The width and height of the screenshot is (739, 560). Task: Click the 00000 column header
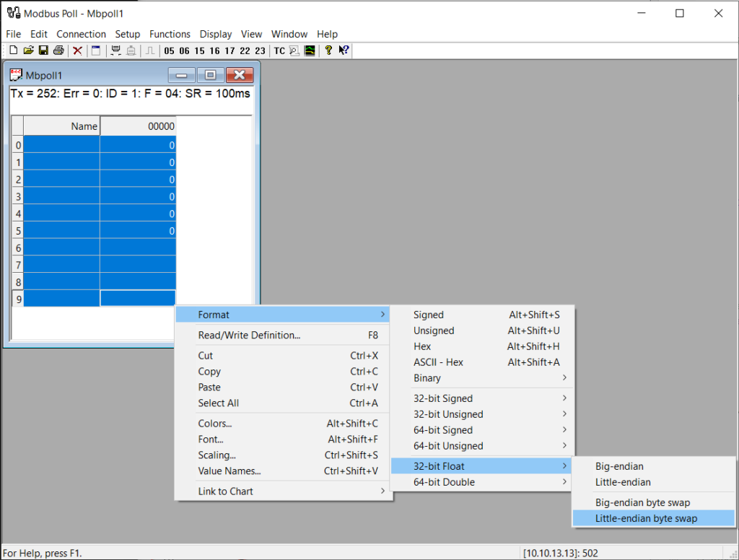138,126
